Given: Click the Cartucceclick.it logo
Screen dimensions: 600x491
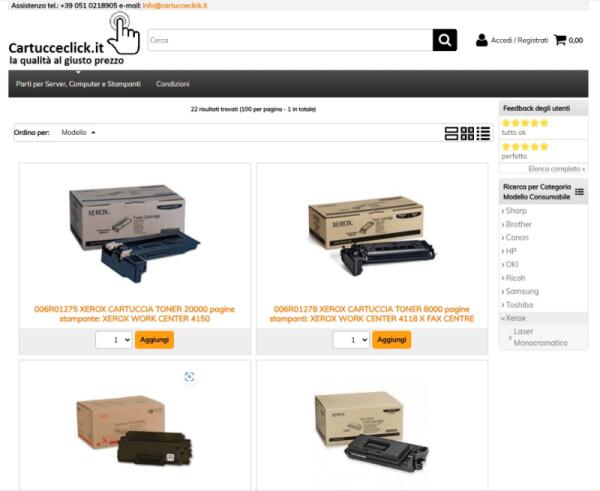Looking at the screenshot, I should coord(74,39).
